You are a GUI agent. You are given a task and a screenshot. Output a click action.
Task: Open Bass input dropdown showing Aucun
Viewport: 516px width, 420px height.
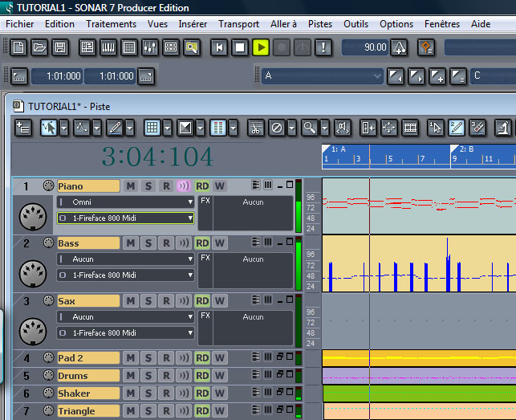(125, 259)
